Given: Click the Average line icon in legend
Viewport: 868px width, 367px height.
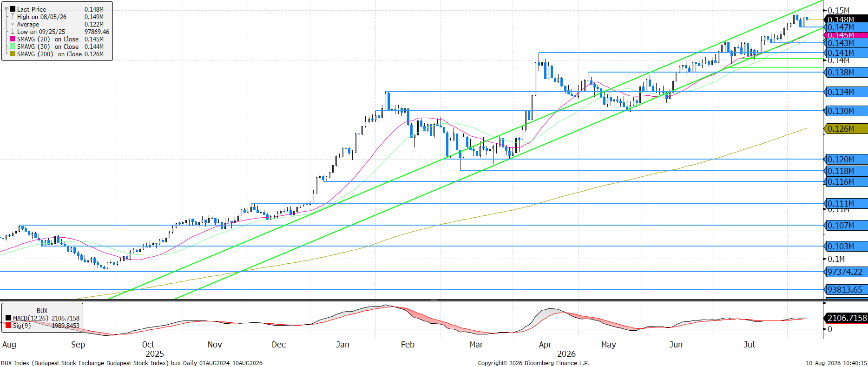Looking at the screenshot, I should point(13,24).
